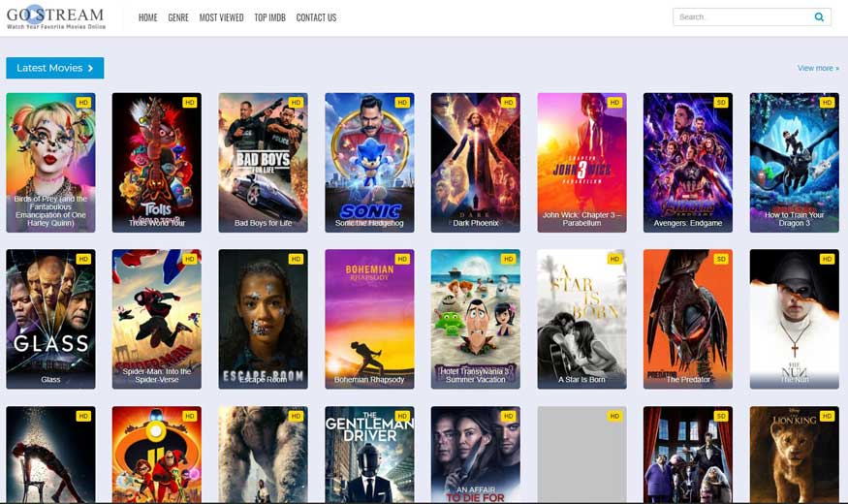Image resolution: width=848 pixels, height=504 pixels.
Task: Open the Genre menu
Action: tap(178, 17)
